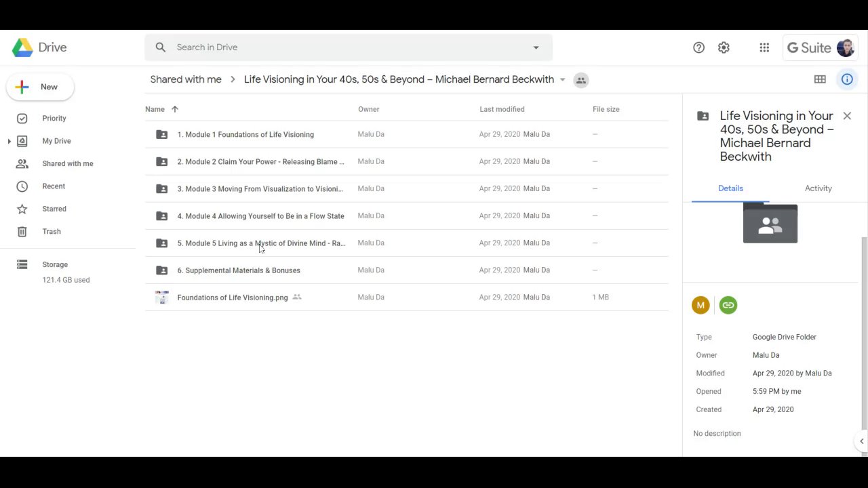Open the search options dropdown arrow
The image size is (868, 488).
[536, 47]
